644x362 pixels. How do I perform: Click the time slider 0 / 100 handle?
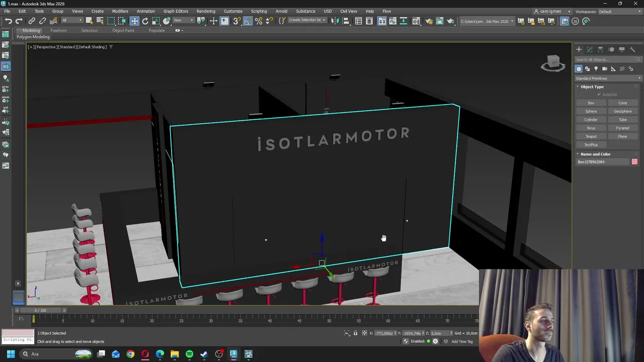pos(40,311)
